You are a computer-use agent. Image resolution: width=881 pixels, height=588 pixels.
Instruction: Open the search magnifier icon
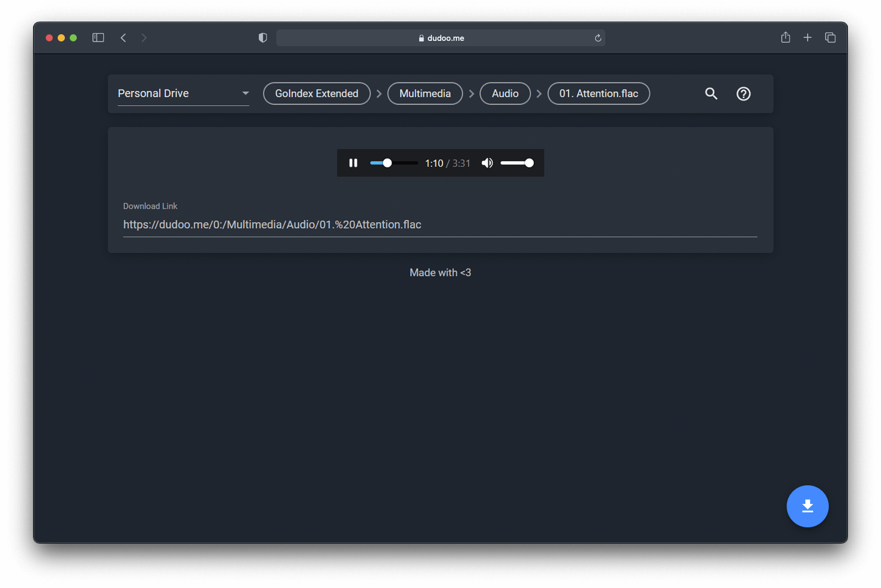[711, 94]
